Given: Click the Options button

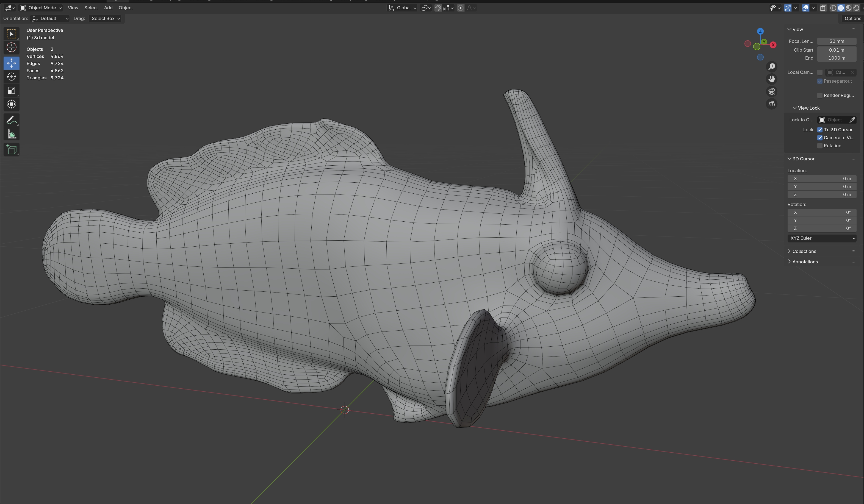Looking at the screenshot, I should [x=852, y=18].
